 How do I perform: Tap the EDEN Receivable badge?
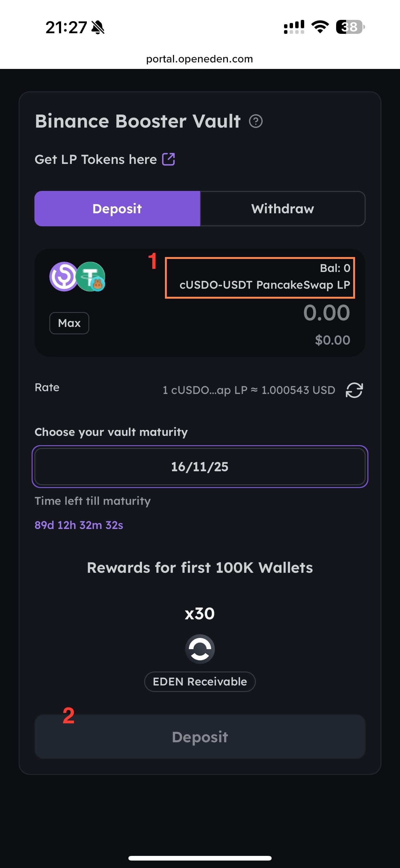click(x=200, y=682)
